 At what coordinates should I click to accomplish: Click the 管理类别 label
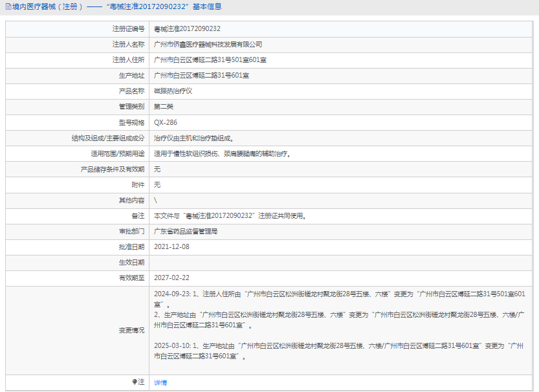click(131, 107)
